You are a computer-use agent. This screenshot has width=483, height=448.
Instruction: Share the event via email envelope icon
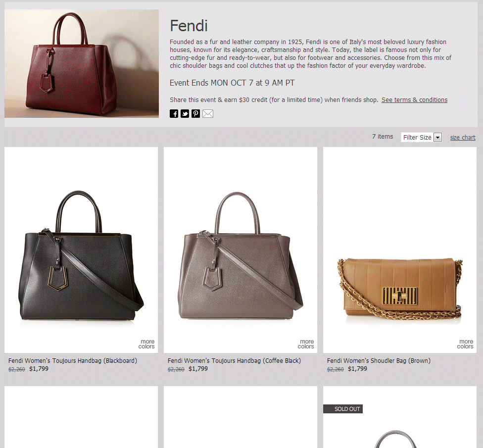208,114
